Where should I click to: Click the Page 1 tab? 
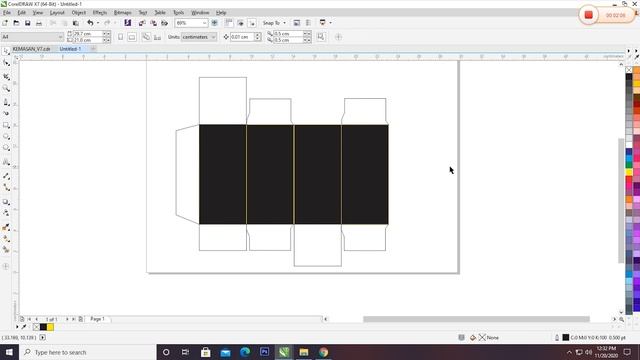tap(98, 319)
